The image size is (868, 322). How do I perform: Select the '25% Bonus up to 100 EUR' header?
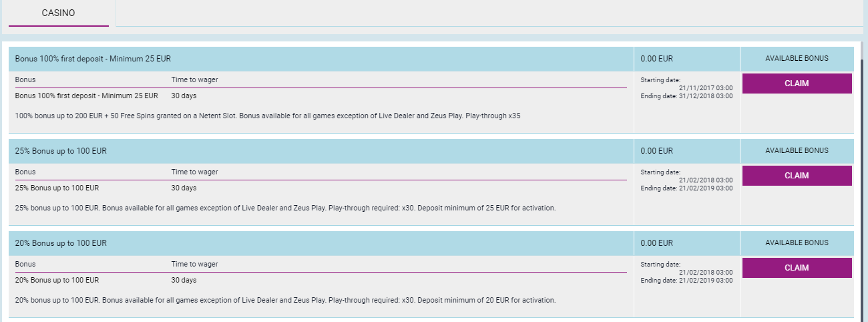coord(61,151)
